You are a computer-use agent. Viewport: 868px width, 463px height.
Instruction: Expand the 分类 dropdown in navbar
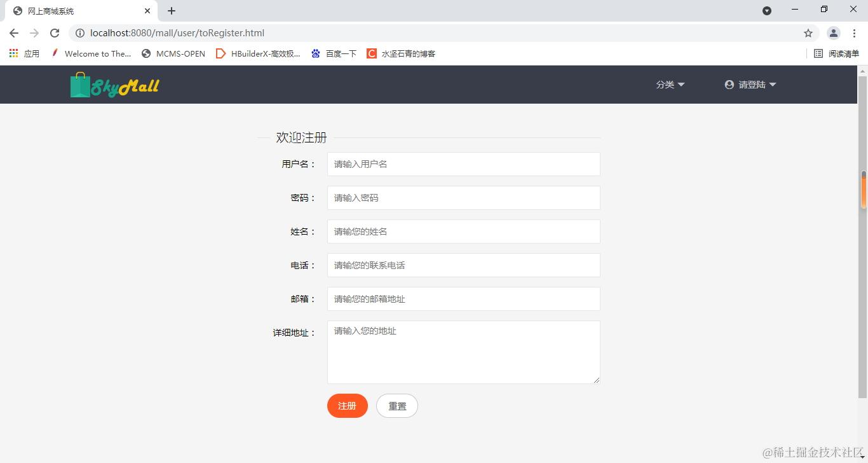tap(666, 84)
